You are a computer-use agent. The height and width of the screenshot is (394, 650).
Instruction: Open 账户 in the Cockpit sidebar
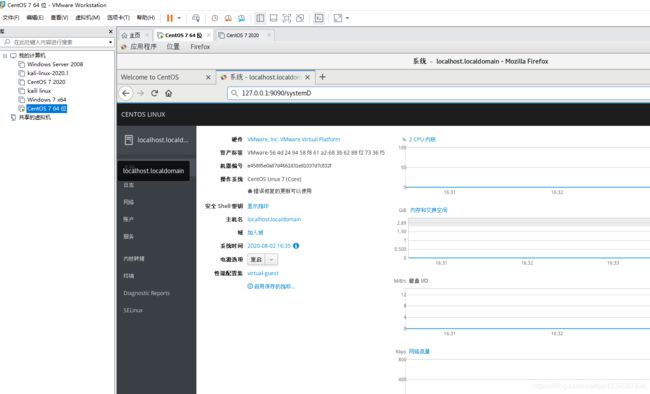[x=129, y=219]
